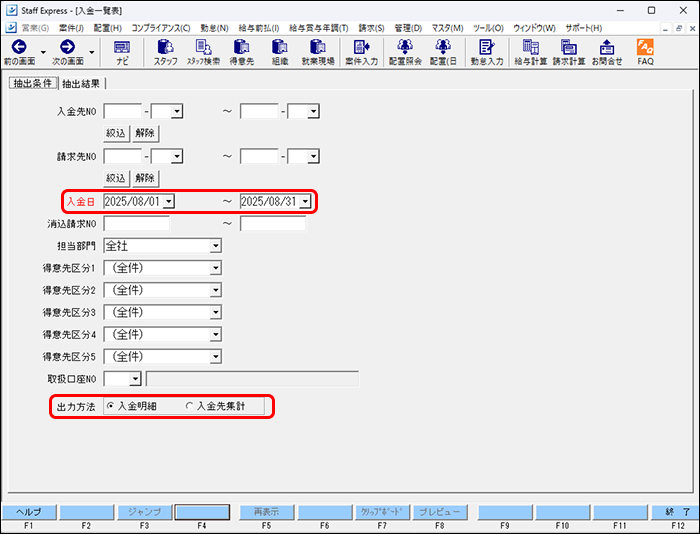Focus the 消込請求NO start field
The image size is (700, 534).
pos(137,223)
